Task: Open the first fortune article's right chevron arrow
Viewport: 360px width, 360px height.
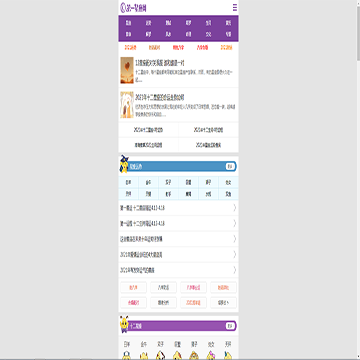Action: tap(234, 208)
